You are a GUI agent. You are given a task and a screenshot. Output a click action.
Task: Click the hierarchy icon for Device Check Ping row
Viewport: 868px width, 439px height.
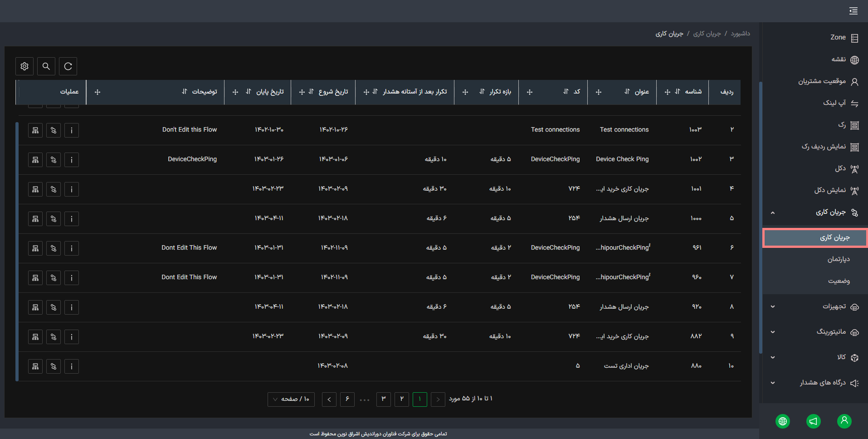(x=35, y=160)
